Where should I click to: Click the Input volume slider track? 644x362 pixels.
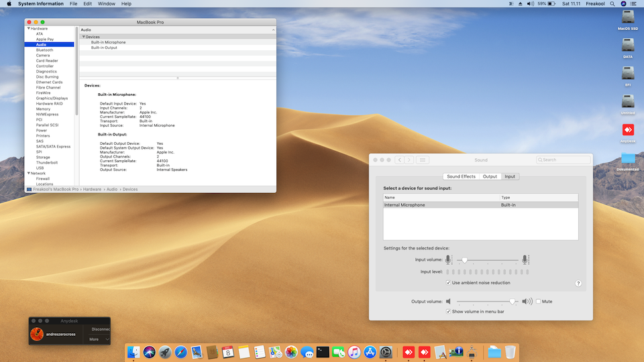coord(488,260)
